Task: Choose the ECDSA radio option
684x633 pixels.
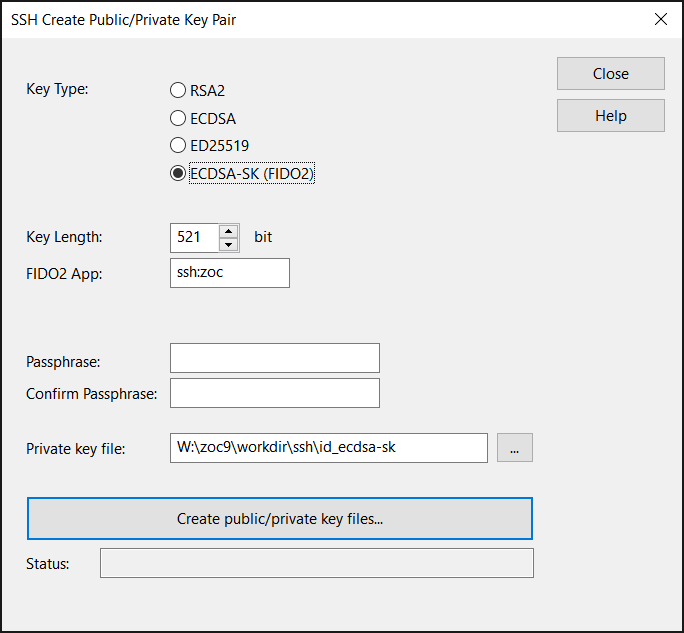Action: click(178, 118)
